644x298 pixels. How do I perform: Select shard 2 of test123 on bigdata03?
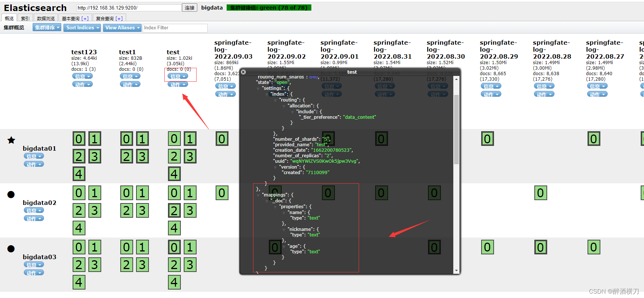(79, 265)
